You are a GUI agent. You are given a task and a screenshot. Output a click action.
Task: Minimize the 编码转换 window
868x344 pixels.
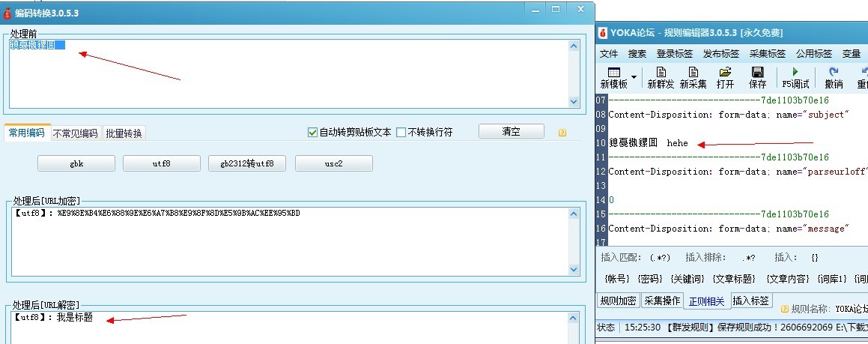point(535,10)
